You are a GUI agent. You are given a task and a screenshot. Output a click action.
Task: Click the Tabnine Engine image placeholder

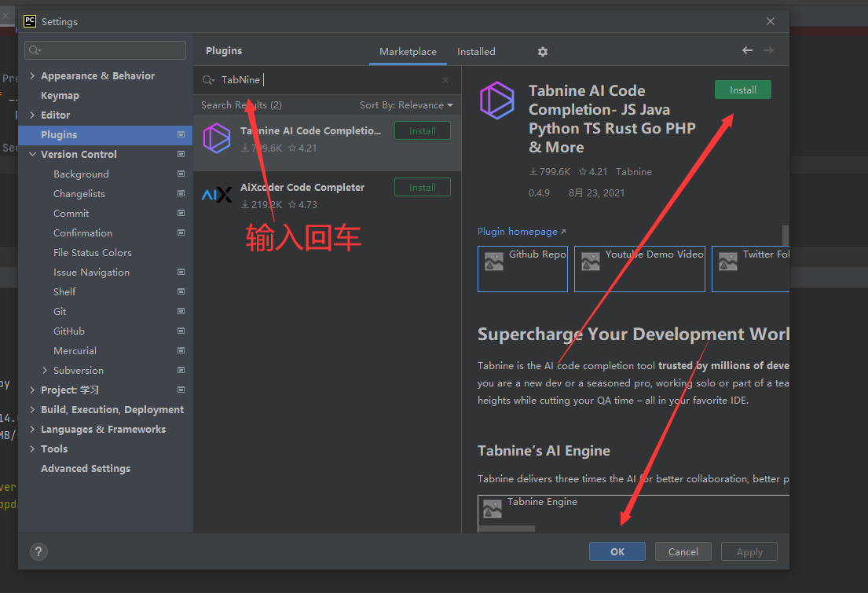point(633,513)
